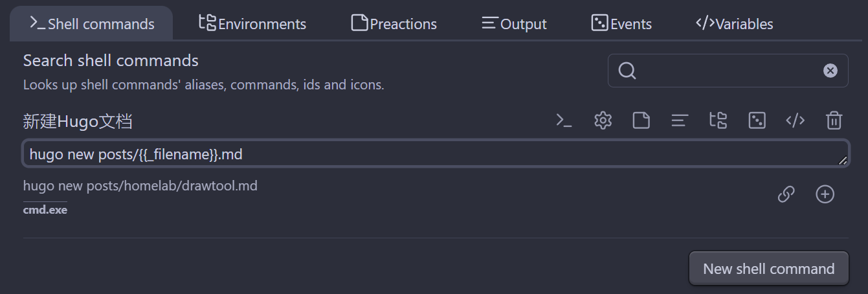Screen dimensions: 868x294
Task: Show the Variables tab at top
Action: click(x=734, y=24)
